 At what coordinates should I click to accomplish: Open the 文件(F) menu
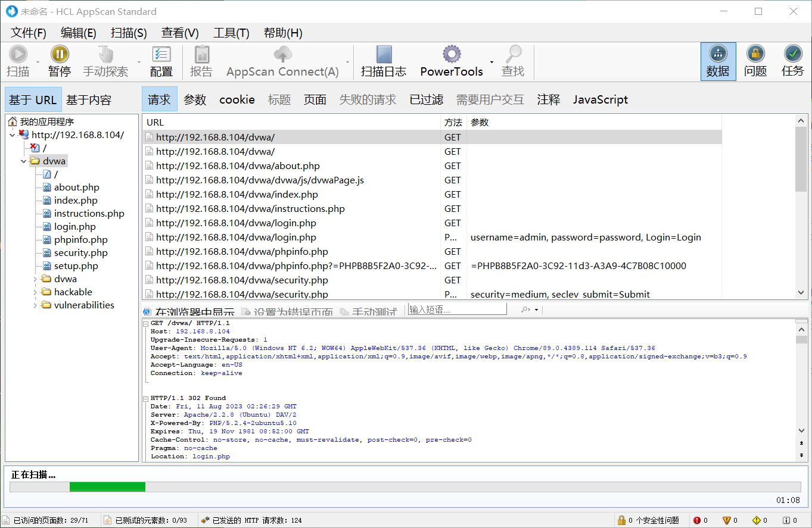pos(29,33)
